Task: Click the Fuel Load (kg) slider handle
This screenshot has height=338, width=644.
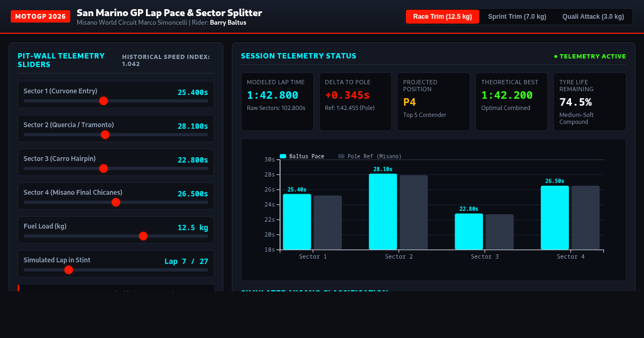Action: tap(143, 236)
